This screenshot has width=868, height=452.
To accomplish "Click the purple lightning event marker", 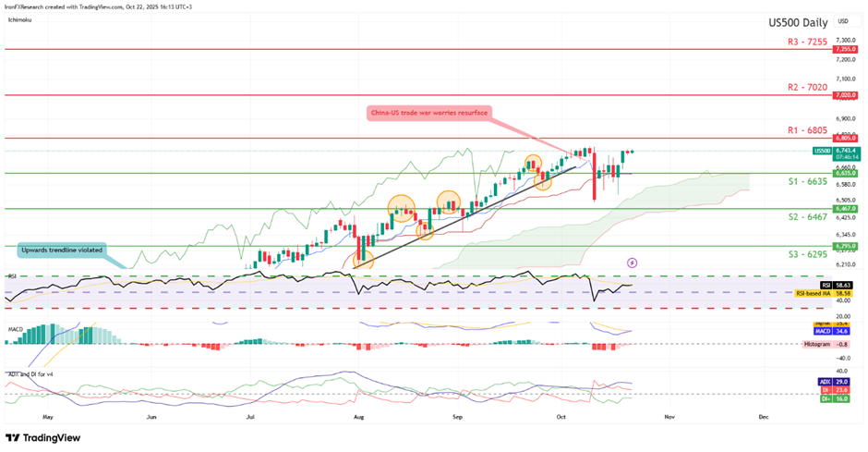I will (632, 263).
